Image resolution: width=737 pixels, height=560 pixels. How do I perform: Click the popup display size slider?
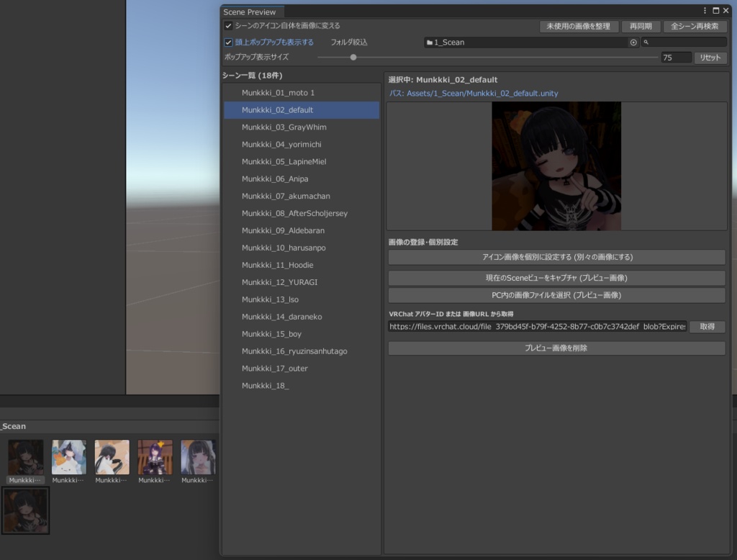point(487,58)
